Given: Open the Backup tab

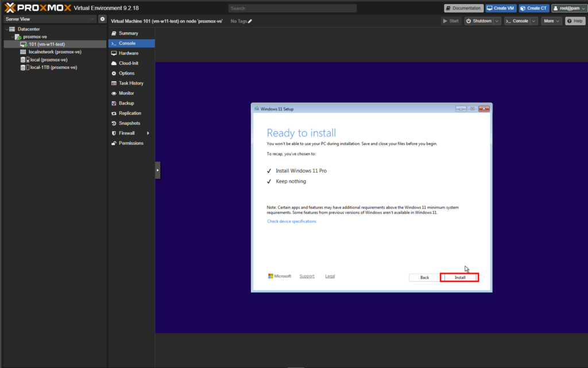Looking at the screenshot, I should (131, 103).
